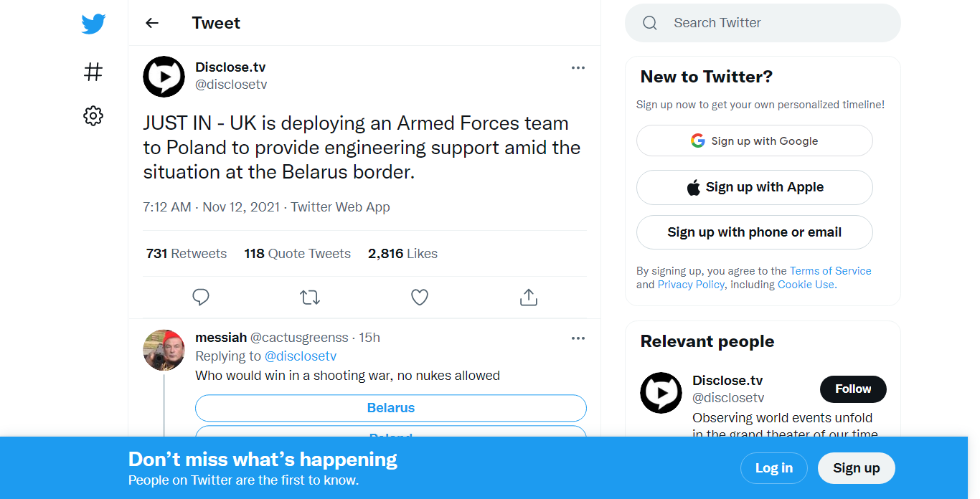Click Log in on bottom banner
This screenshot has height=499, width=980.
[774, 468]
